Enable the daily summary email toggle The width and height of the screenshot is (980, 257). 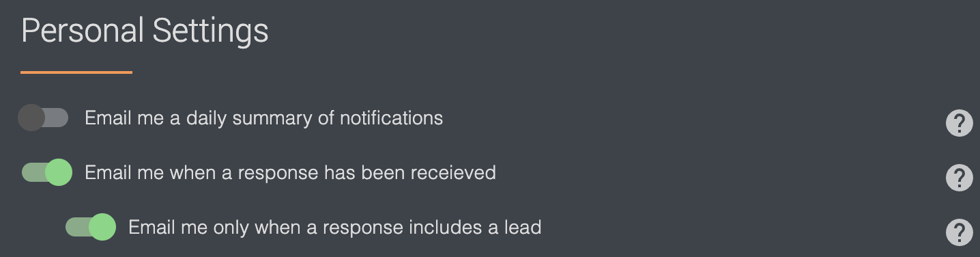tap(43, 118)
